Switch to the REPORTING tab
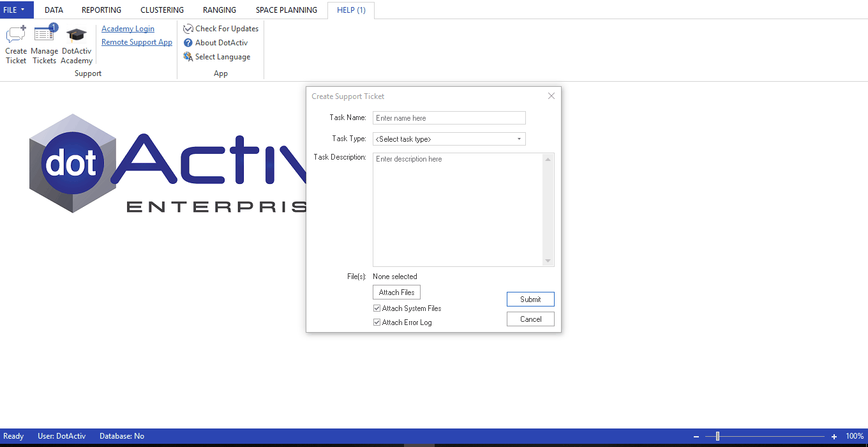The width and height of the screenshot is (868, 447). pyautogui.click(x=101, y=10)
